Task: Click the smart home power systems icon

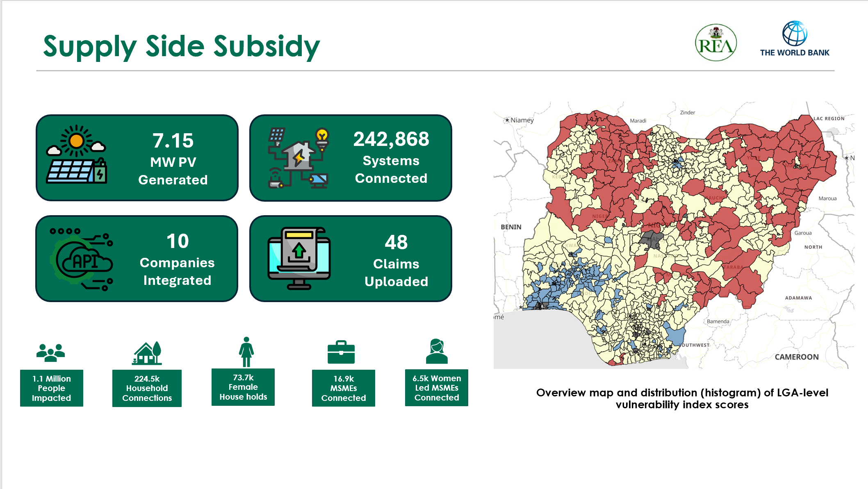Action: (298, 158)
